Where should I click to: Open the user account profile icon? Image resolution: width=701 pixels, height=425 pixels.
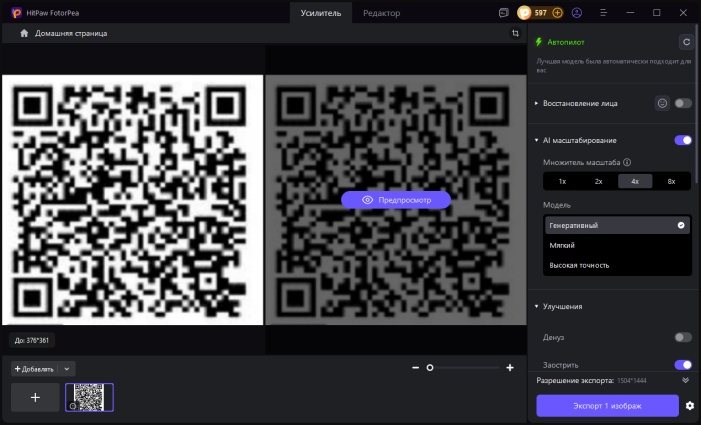[576, 13]
